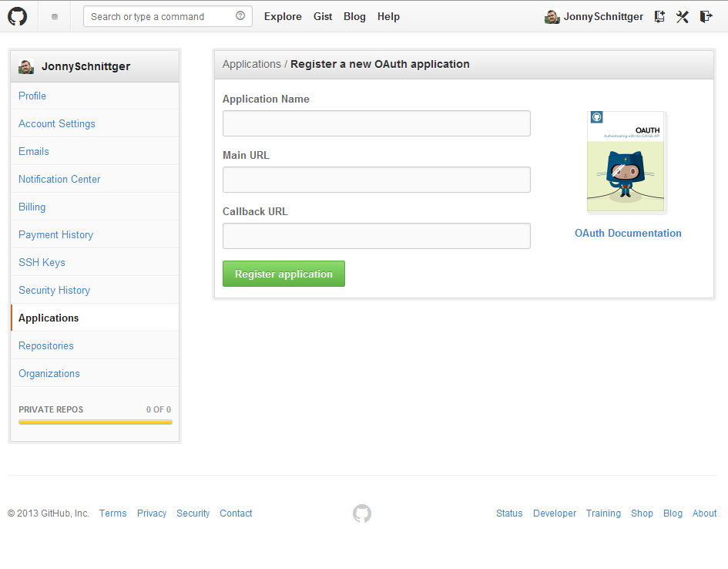Screen dimensions: 728x569
Task: Open the Organizations settings tab
Action: (x=95, y=373)
